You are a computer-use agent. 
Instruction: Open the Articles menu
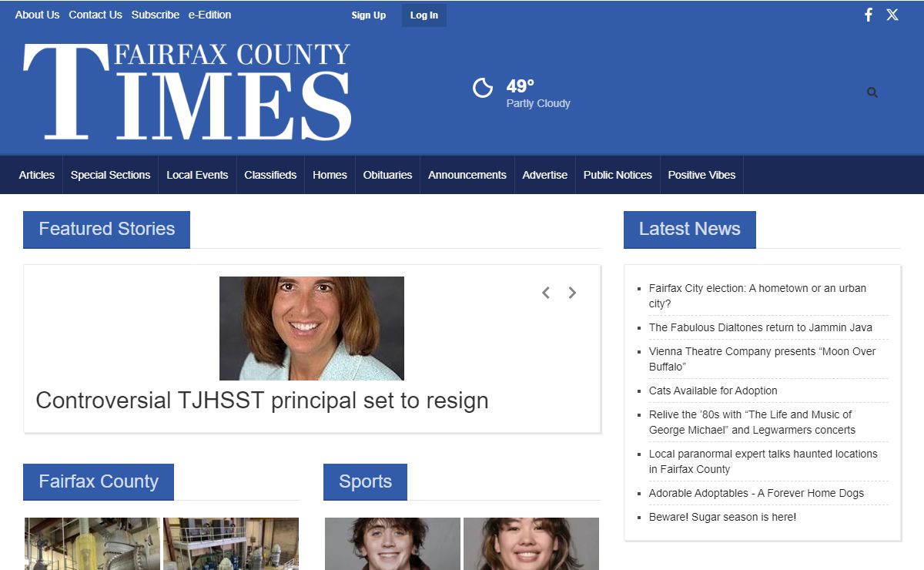pos(37,175)
